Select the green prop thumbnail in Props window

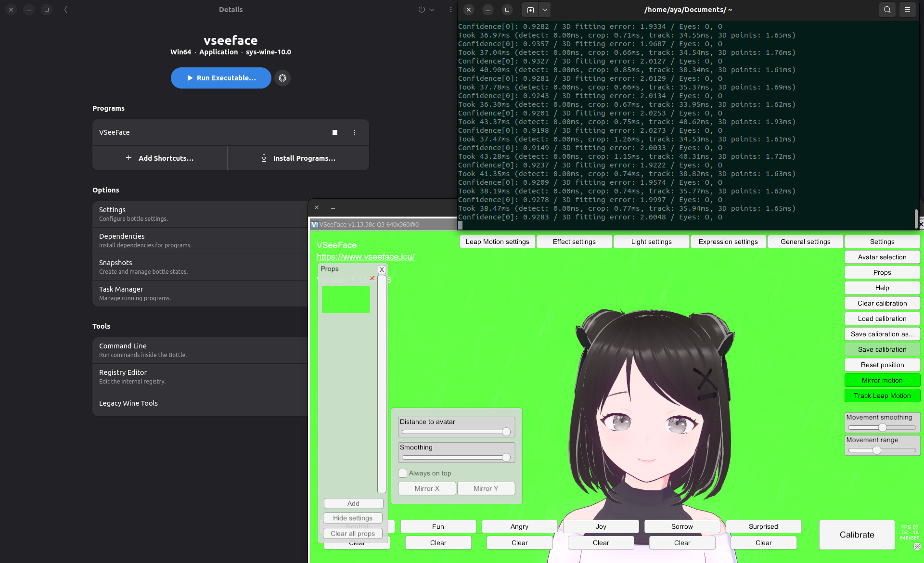pos(346,300)
